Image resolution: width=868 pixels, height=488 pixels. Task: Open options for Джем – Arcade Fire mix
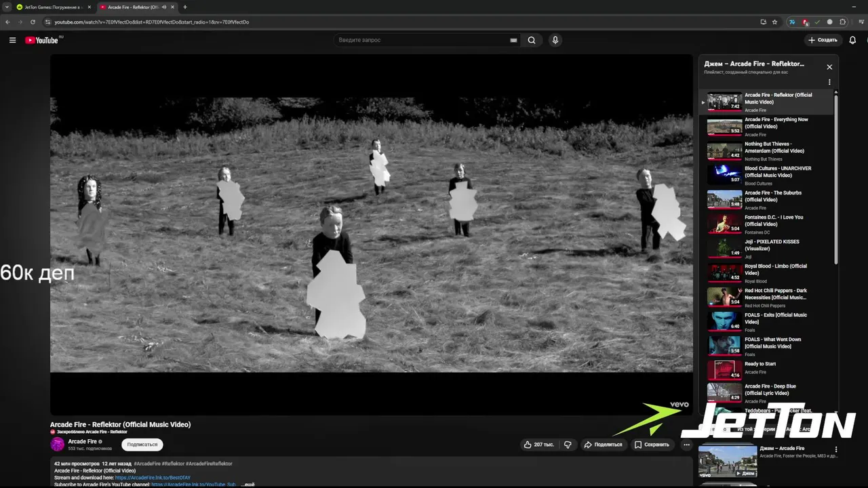coord(836,449)
